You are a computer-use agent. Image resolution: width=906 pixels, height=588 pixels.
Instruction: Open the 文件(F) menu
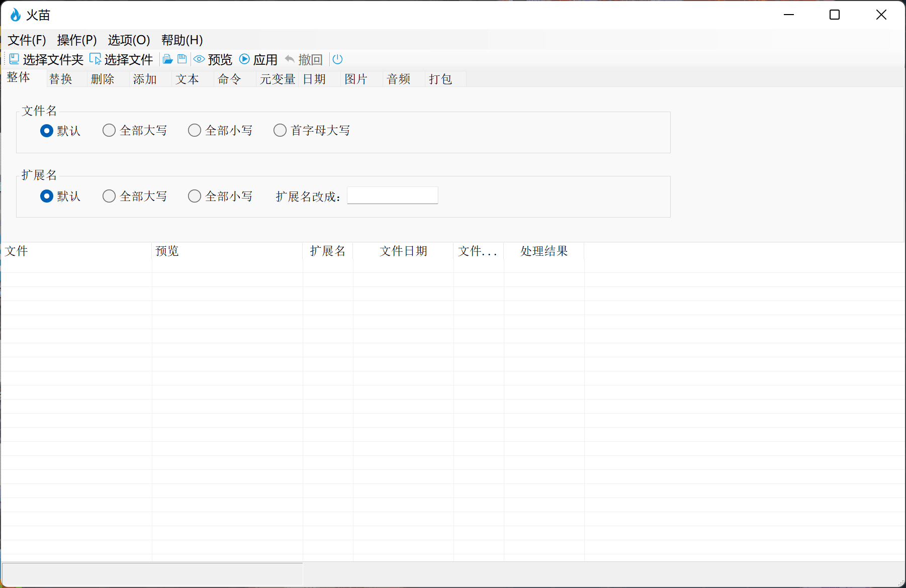[27, 40]
